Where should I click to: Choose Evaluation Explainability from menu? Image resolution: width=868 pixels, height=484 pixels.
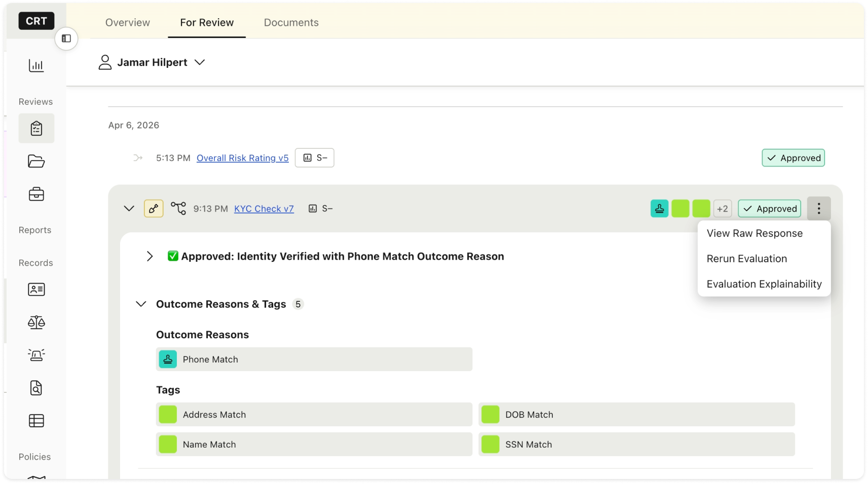point(764,284)
